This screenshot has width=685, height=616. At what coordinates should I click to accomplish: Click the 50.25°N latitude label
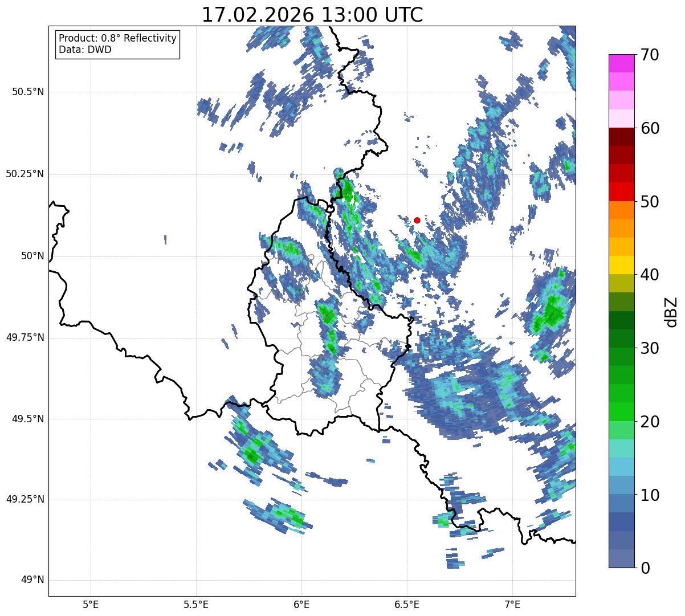click(x=25, y=174)
